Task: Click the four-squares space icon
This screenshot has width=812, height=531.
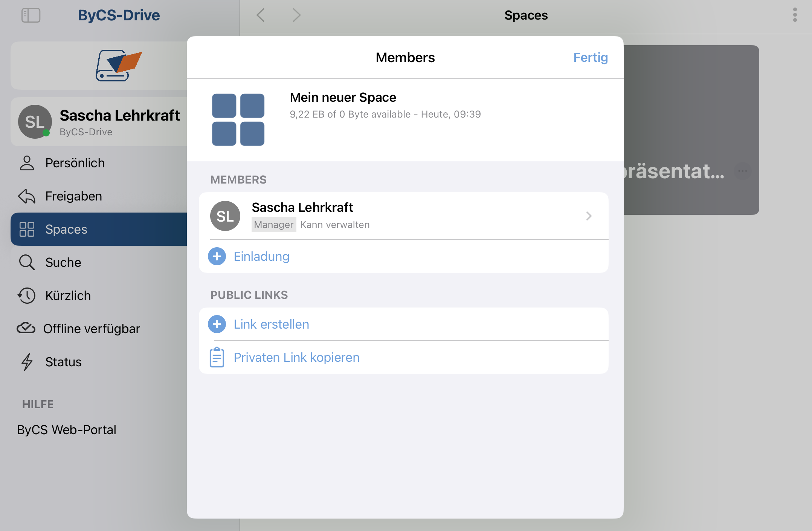Action: pos(238,119)
